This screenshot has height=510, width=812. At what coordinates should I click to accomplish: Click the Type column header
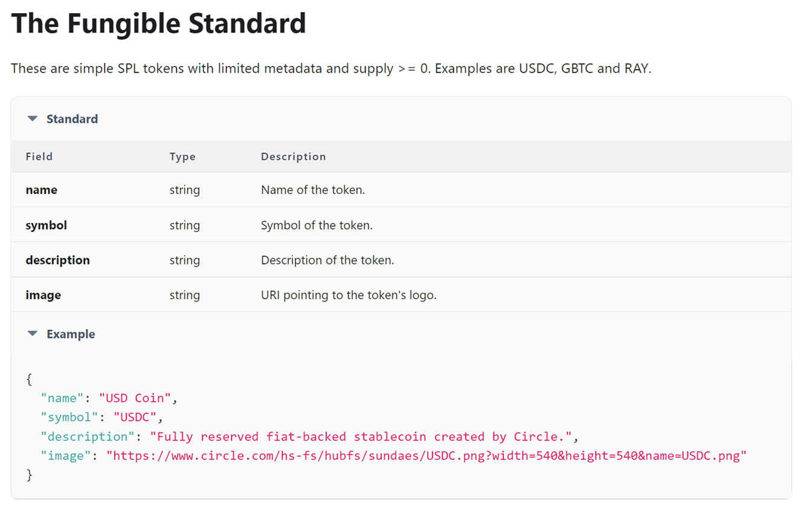182,157
